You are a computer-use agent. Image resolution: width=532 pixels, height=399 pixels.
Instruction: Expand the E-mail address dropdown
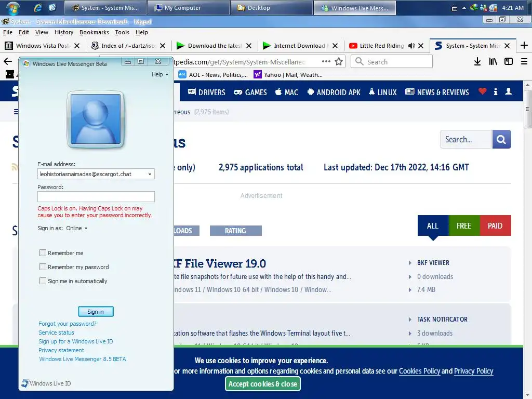tap(150, 174)
